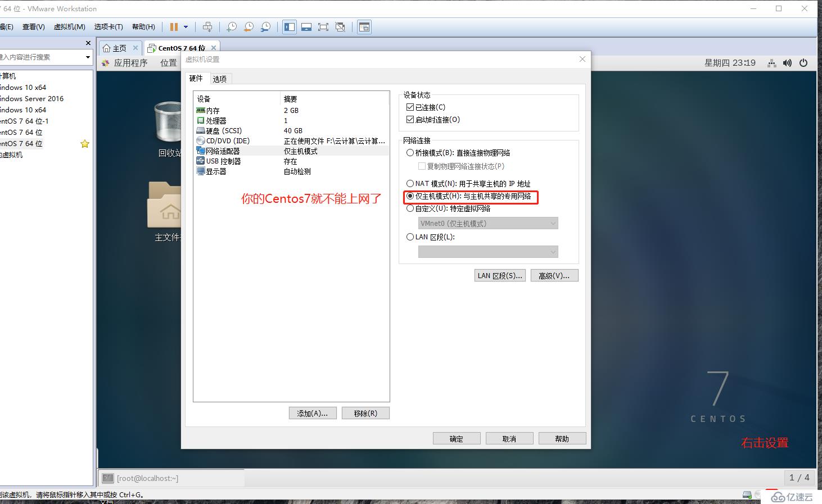This screenshot has height=504, width=822.
Task: Click the 高级(V)... button
Action: [x=554, y=276]
